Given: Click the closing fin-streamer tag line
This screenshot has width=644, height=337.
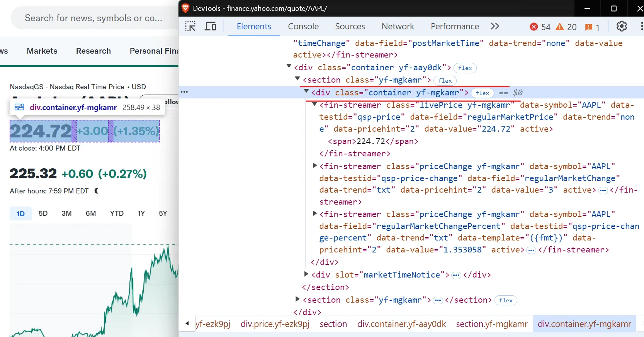Looking at the screenshot, I should click(355, 154).
